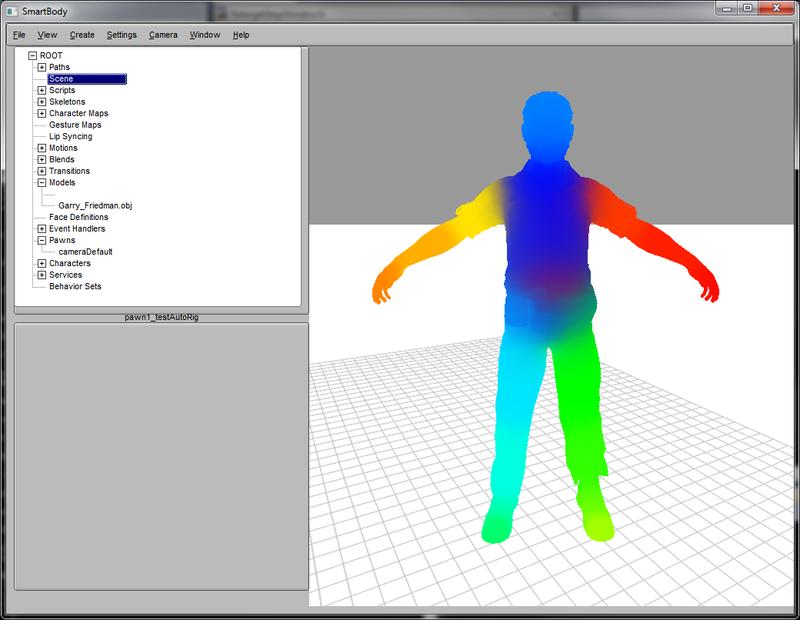Screen dimensions: 800x620
Task: Open the Create menu
Action: point(82,35)
